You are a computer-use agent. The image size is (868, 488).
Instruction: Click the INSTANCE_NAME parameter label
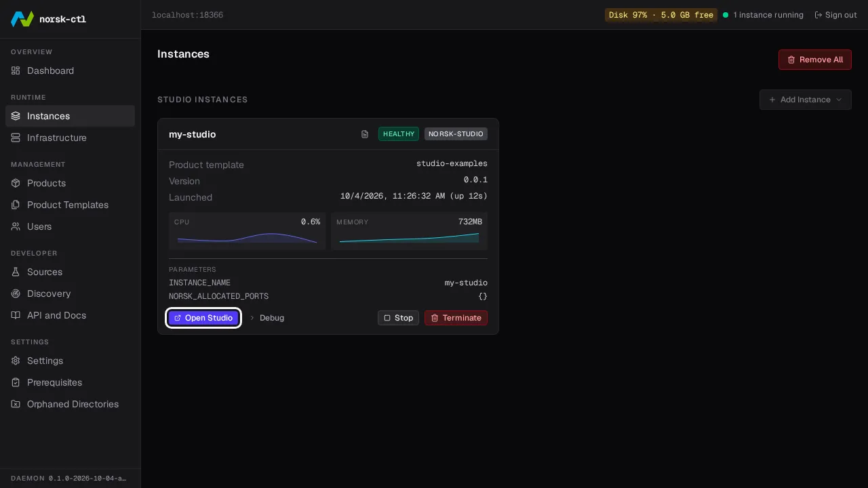(199, 283)
